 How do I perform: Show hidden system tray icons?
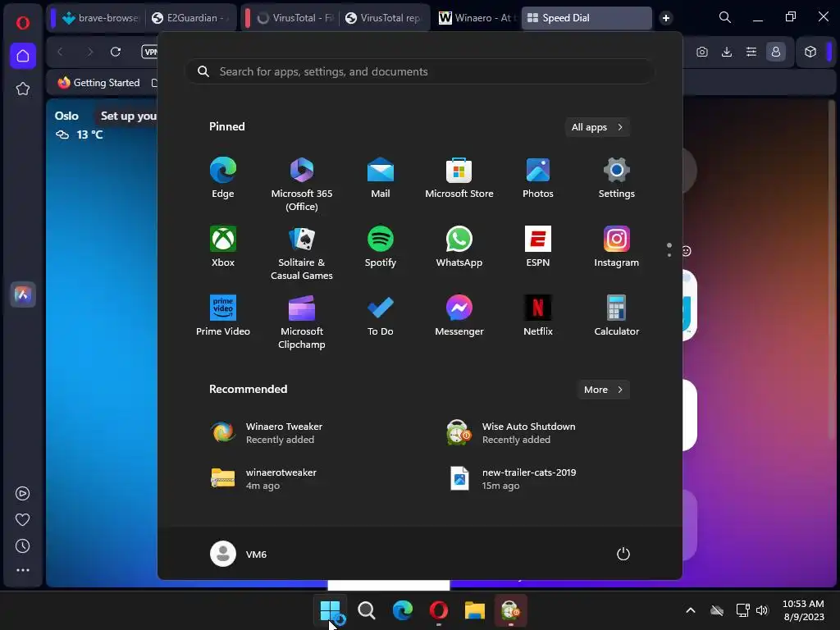pos(691,610)
